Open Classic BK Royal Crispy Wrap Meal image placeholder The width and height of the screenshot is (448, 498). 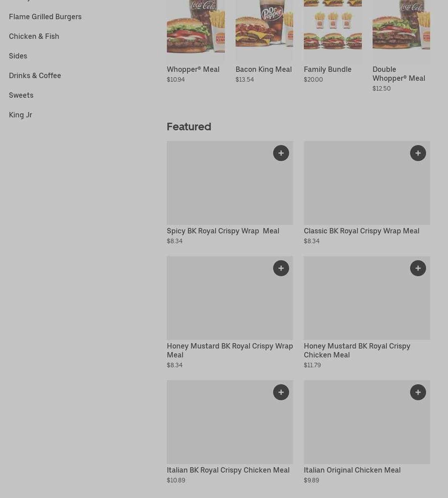coord(367,183)
